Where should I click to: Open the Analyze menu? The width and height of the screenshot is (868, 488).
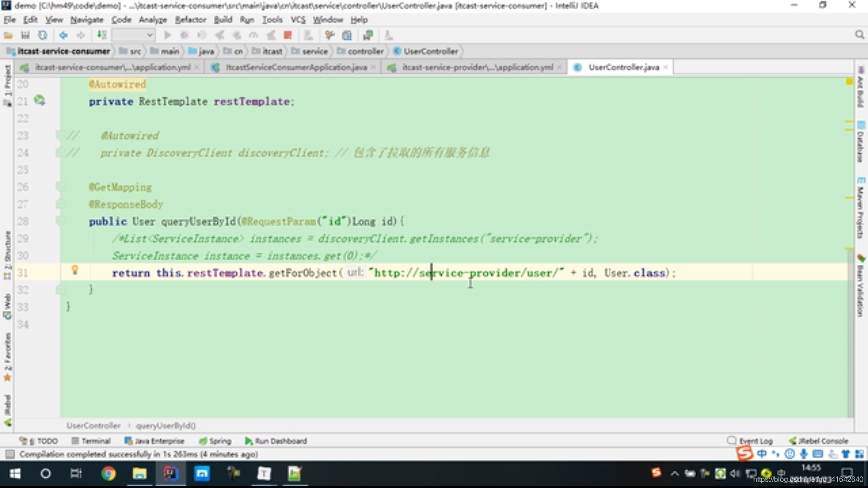point(153,20)
